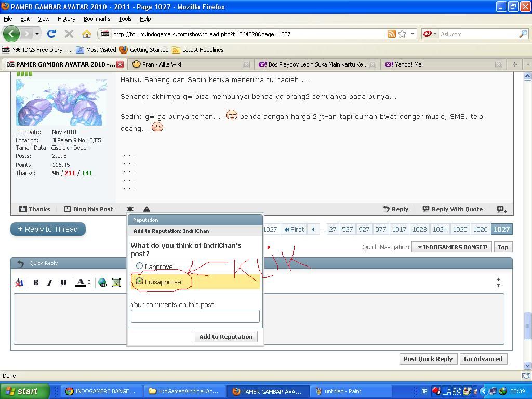Toggle bold in Quick Reply editor
532x399 pixels.
tap(36, 282)
